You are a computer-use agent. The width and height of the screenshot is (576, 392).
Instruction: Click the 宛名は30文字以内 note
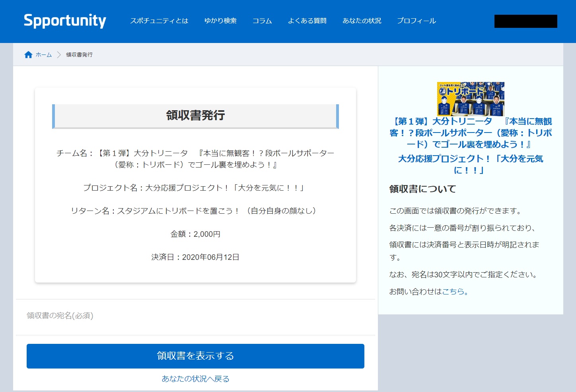click(x=463, y=274)
